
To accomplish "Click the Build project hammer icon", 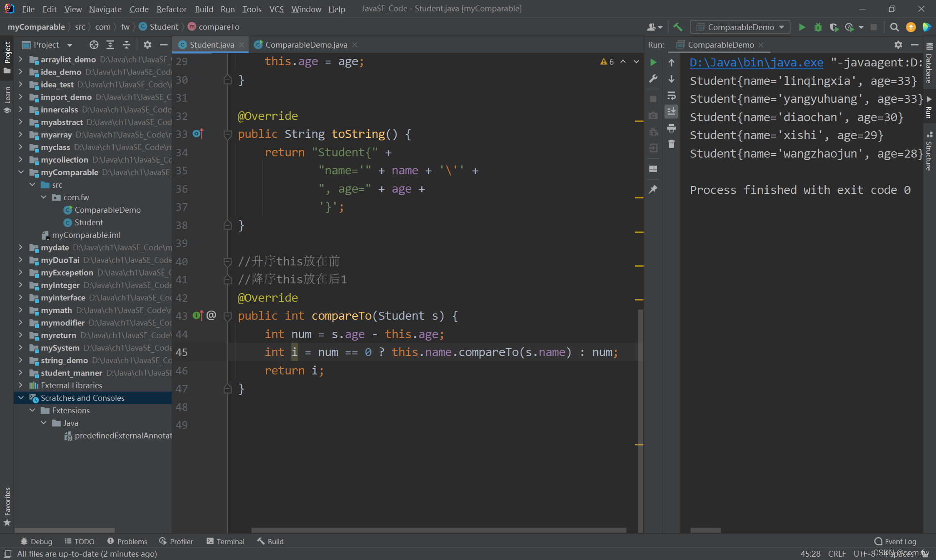I will point(677,27).
